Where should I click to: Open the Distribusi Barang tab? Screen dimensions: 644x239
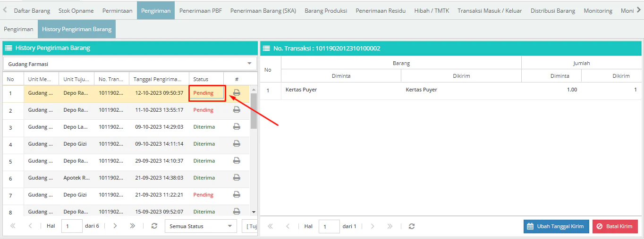553,10
